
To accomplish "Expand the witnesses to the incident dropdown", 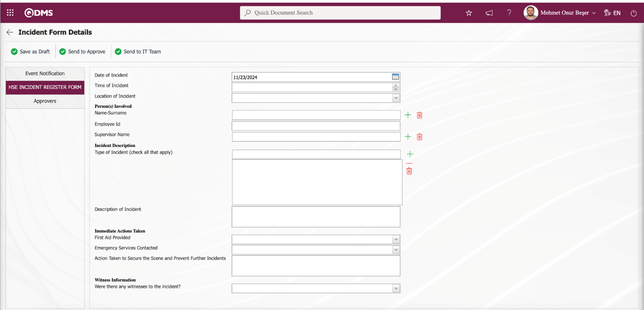I will click(396, 288).
